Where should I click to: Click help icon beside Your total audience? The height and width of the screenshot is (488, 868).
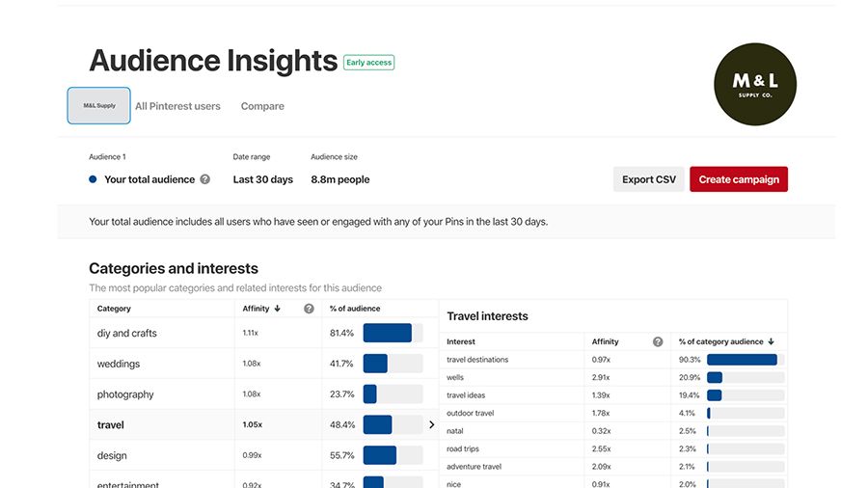tap(204, 179)
